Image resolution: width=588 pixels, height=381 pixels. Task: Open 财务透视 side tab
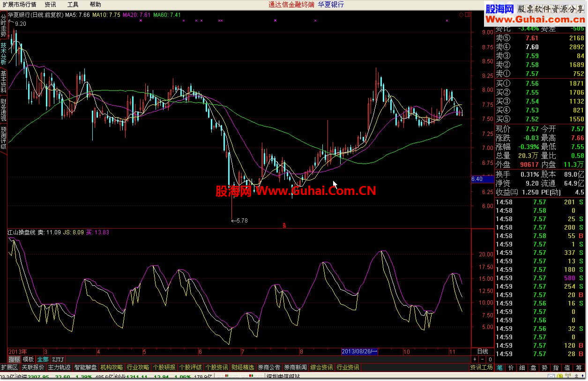click(3, 109)
